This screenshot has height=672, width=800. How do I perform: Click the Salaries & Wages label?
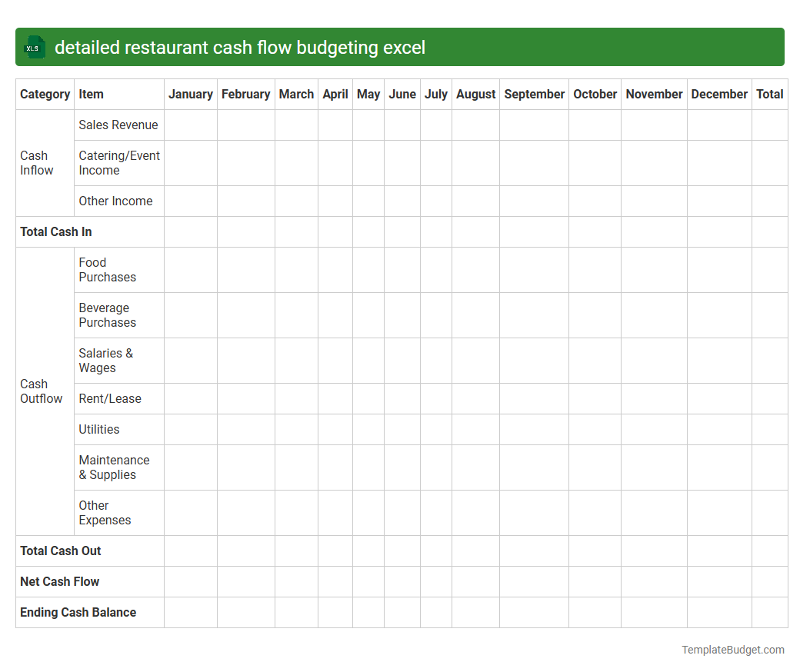coord(106,361)
